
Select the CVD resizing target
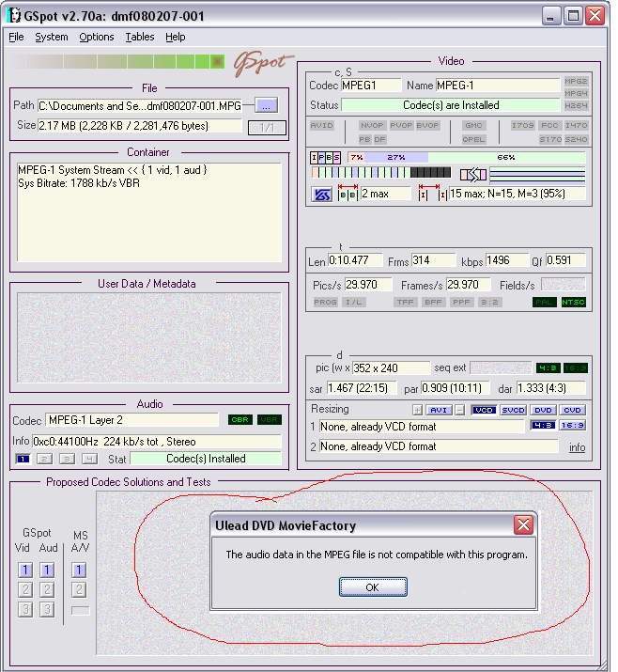[572, 410]
